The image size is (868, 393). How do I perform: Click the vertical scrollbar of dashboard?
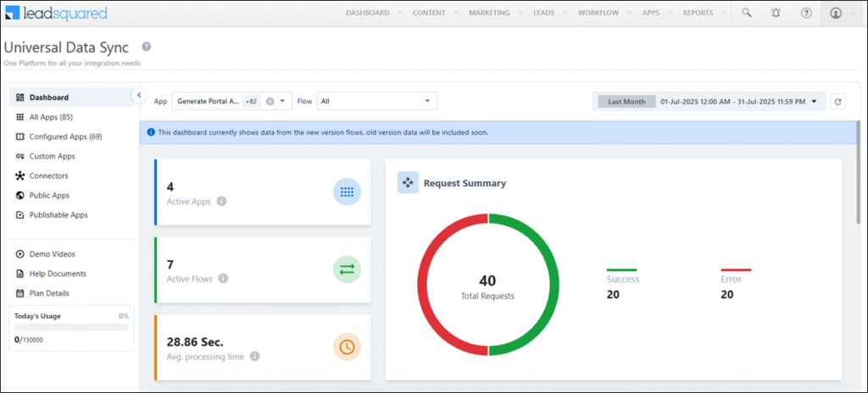click(858, 173)
